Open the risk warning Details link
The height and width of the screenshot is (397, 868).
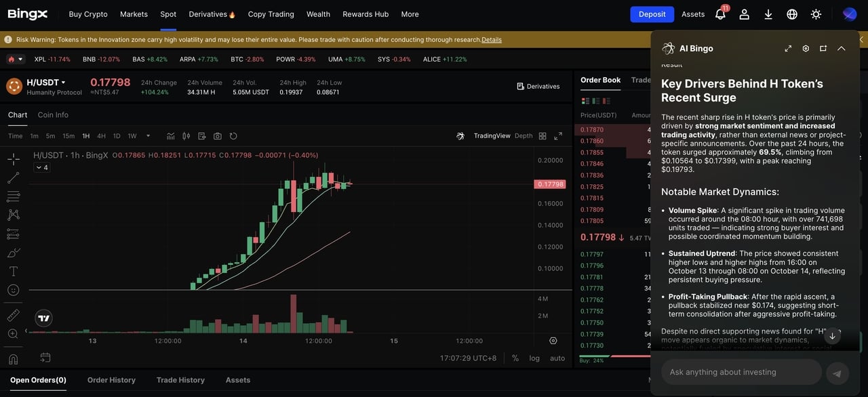click(492, 40)
